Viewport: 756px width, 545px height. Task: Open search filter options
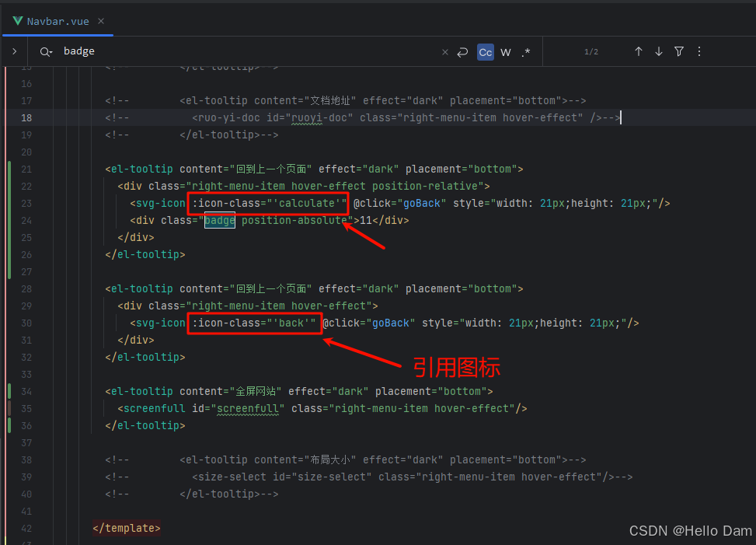pos(679,51)
